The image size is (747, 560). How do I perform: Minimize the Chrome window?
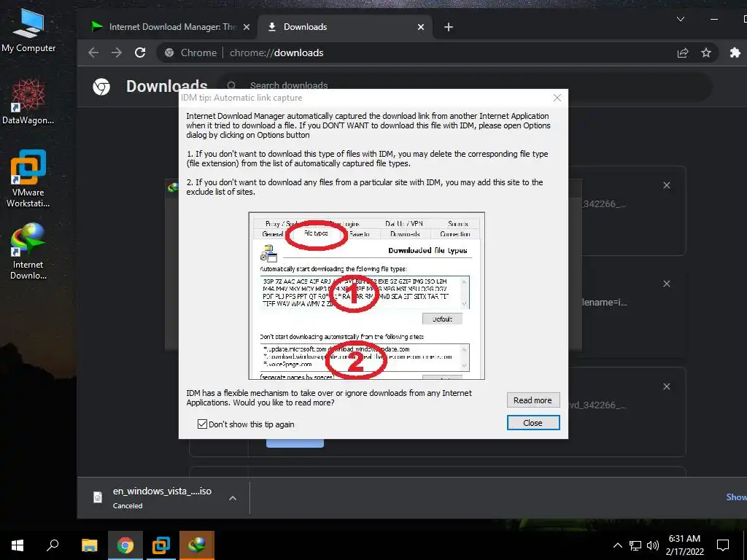coord(713,19)
